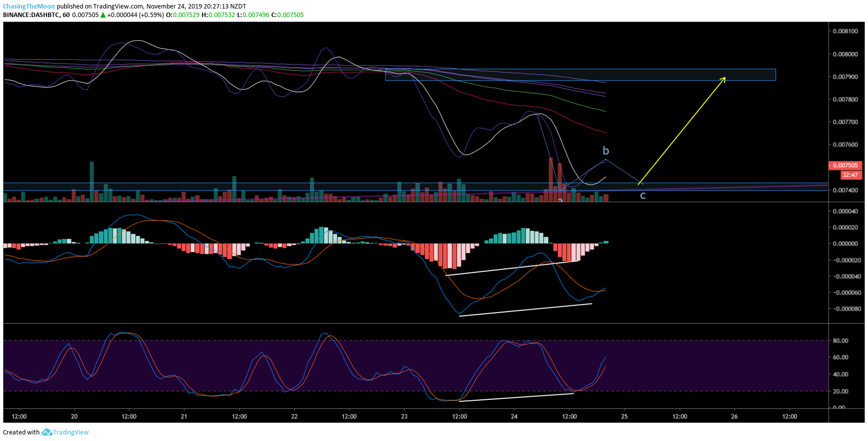The width and height of the screenshot is (868, 441).
Task: Click date marker 25 on time axis
Action: tap(624, 416)
